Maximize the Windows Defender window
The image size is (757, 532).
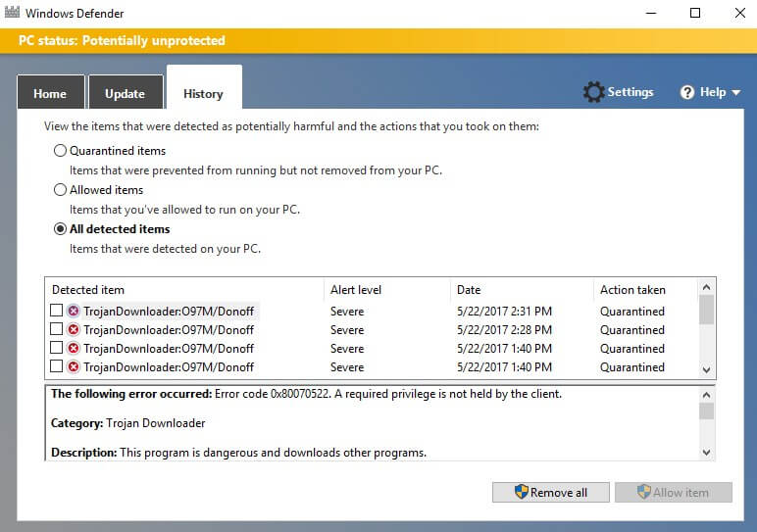[x=695, y=13]
